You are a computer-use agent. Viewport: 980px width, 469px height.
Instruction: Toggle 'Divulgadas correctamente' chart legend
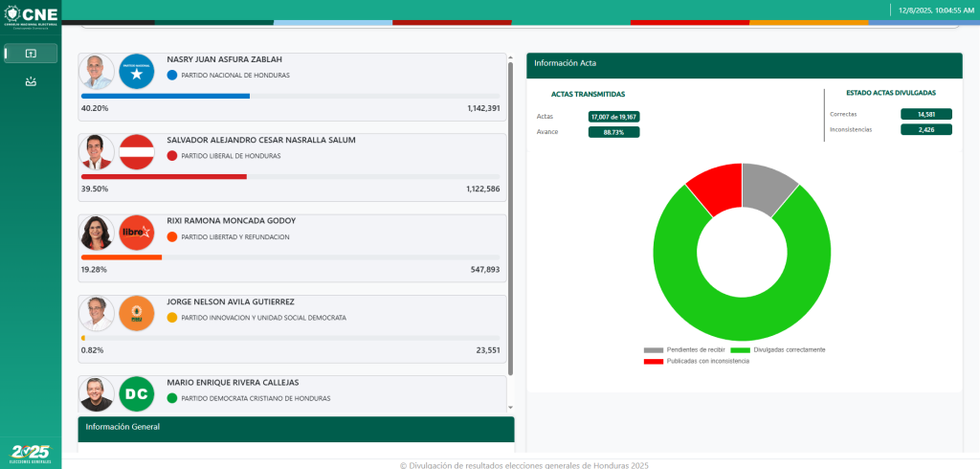[x=778, y=350]
